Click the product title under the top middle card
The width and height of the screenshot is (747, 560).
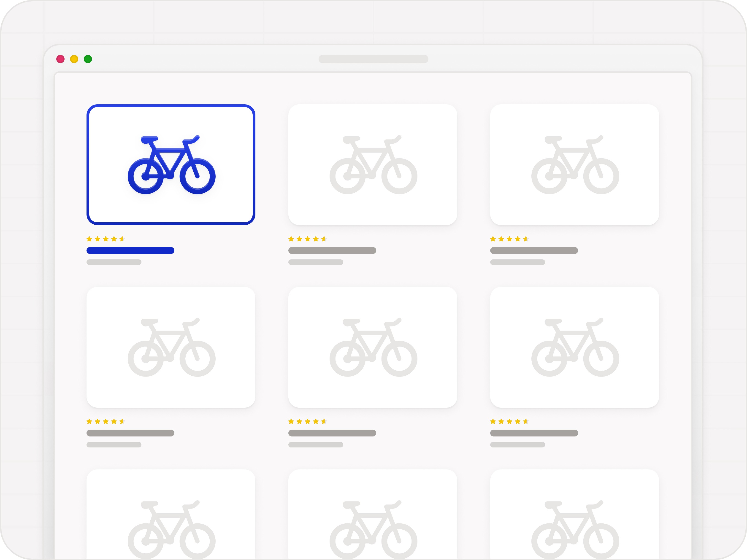332,250
